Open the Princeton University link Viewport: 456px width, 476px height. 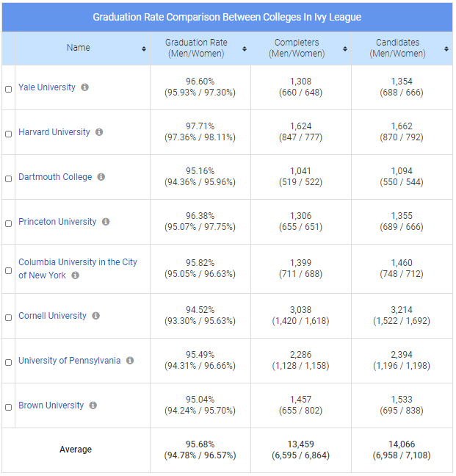click(x=57, y=222)
